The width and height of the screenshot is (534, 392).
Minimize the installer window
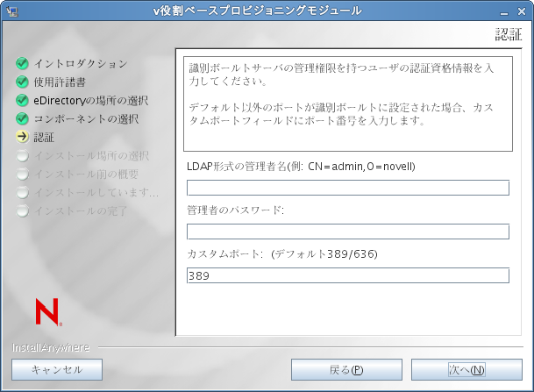504,12
